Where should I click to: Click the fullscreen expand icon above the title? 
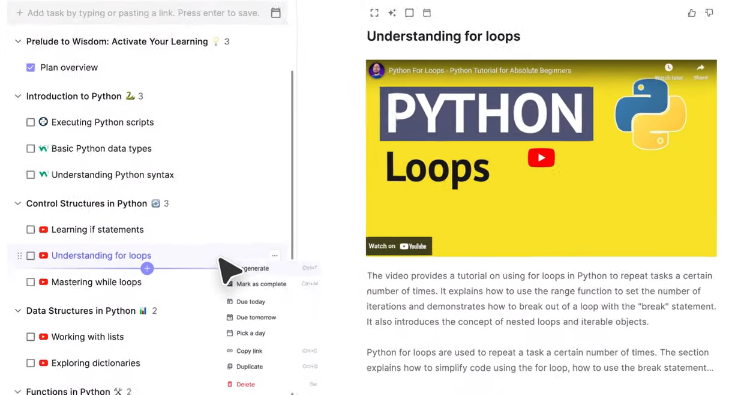coord(374,13)
